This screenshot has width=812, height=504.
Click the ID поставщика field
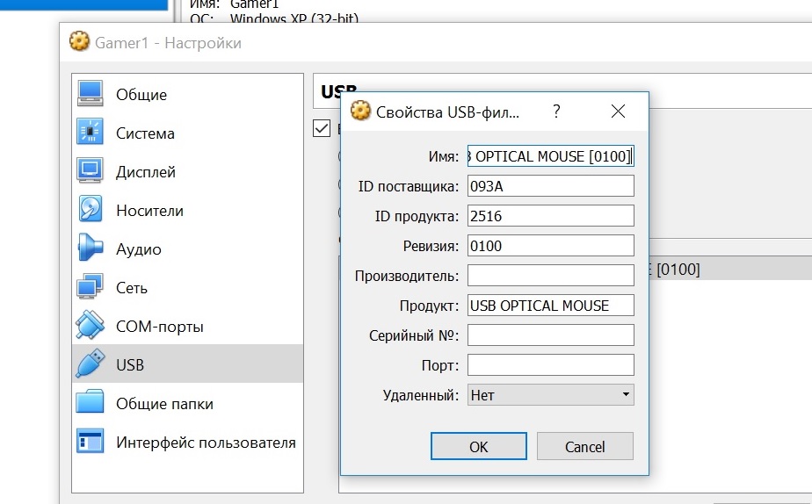pyautogui.click(x=550, y=186)
